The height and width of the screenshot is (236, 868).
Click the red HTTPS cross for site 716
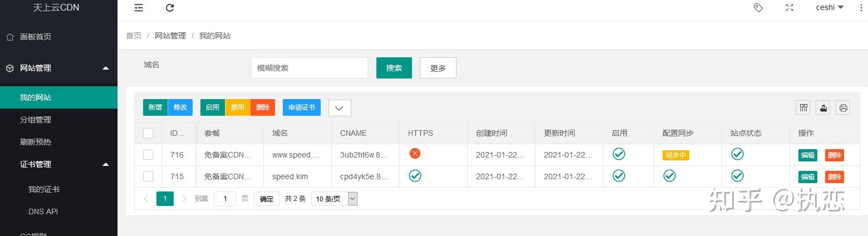click(415, 154)
